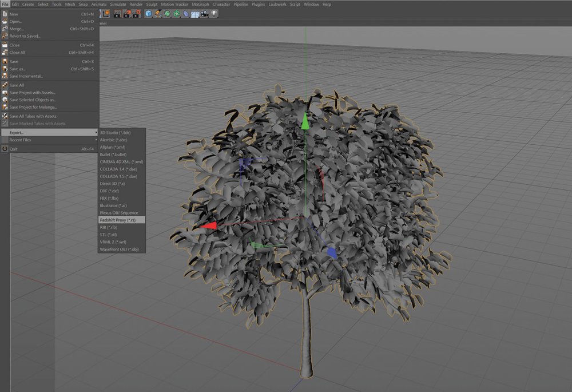Open Render Settings clapperboard with gear icon

[136, 14]
